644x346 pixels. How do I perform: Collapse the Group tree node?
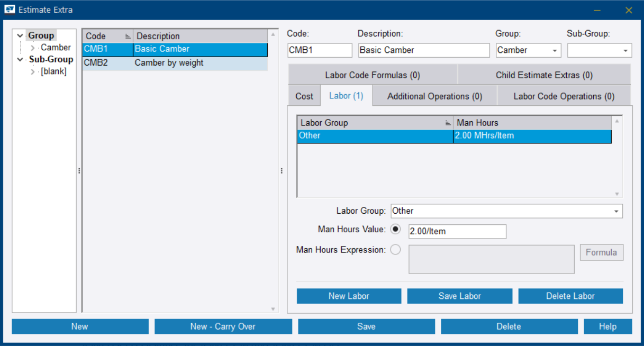(20, 35)
